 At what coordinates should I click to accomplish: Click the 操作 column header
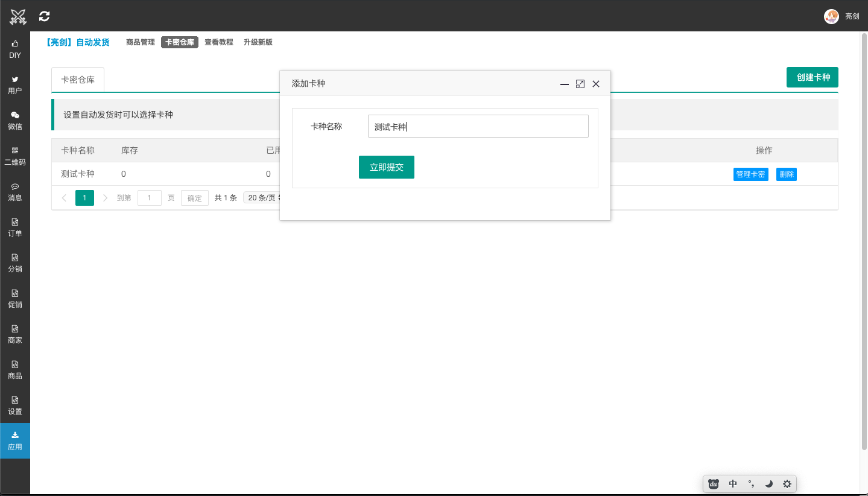[x=764, y=150]
